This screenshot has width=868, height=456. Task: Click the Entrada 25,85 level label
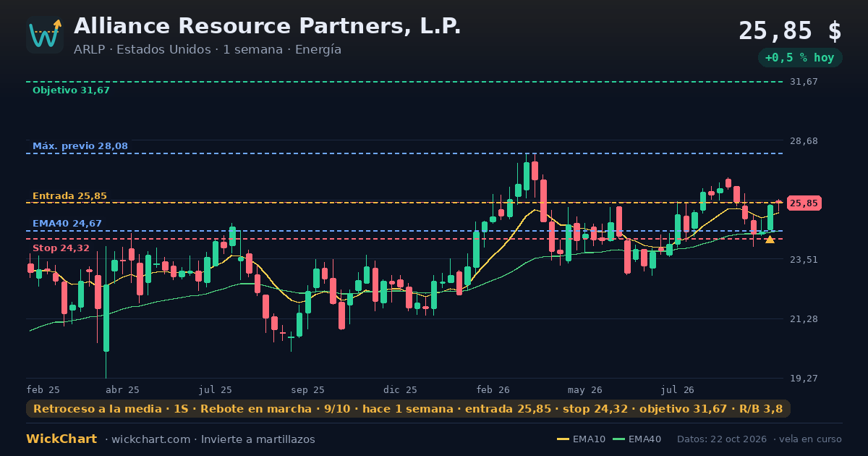point(69,196)
